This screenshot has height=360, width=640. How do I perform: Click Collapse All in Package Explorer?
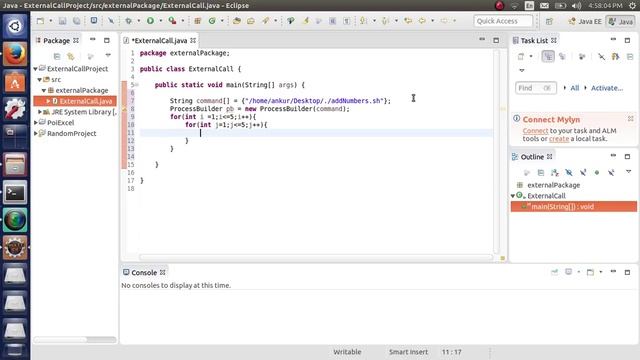click(x=57, y=56)
